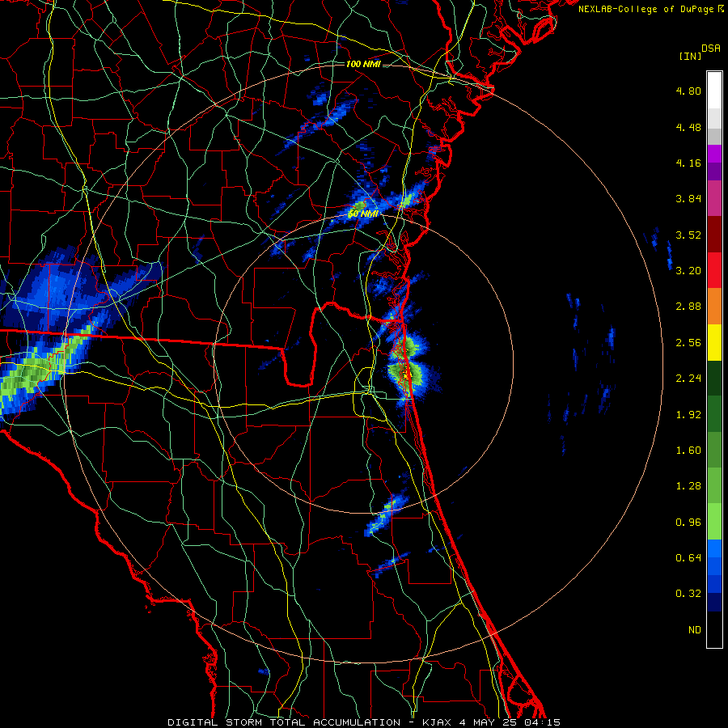The height and width of the screenshot is (728, 728).
Task: Click the 1.60 legend value
Action: 688,451
